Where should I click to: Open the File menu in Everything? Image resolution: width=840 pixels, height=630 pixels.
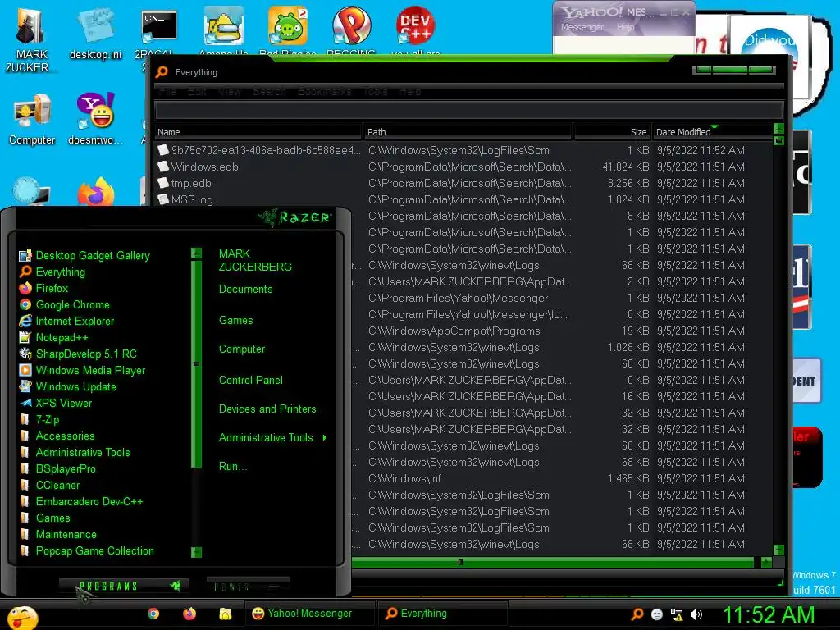tap(167, 92)
